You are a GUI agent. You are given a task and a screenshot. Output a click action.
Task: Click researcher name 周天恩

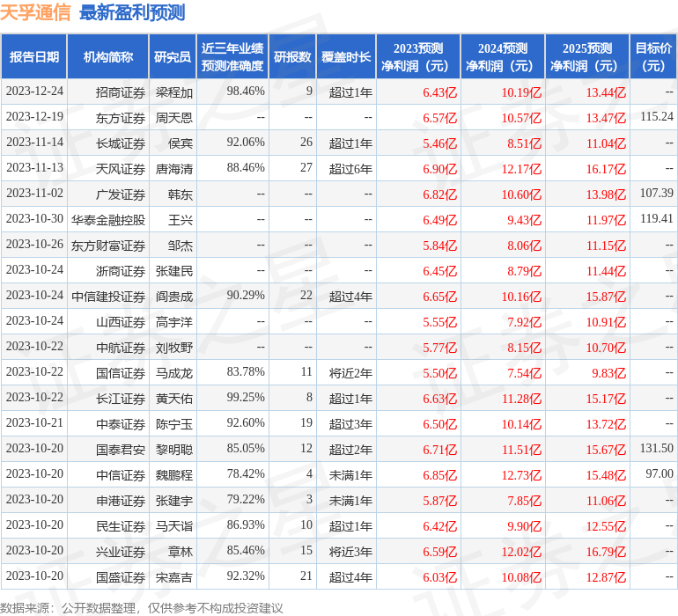tap(174, 118)
